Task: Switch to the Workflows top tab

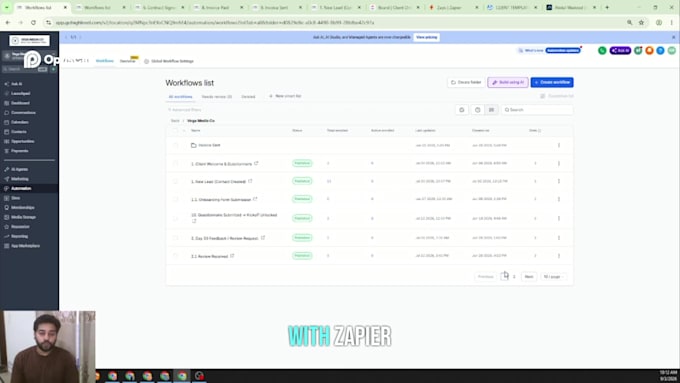Action: coord(105,61)
